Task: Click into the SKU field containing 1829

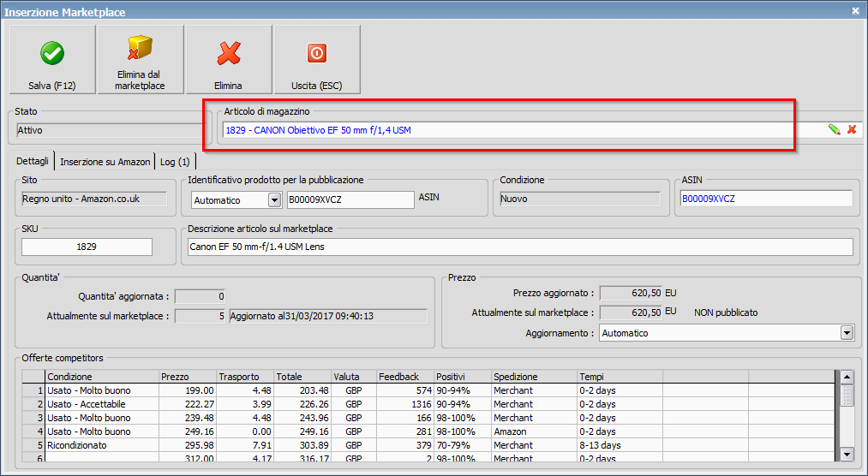Action: pyautogui.click(x=87, y=247)
